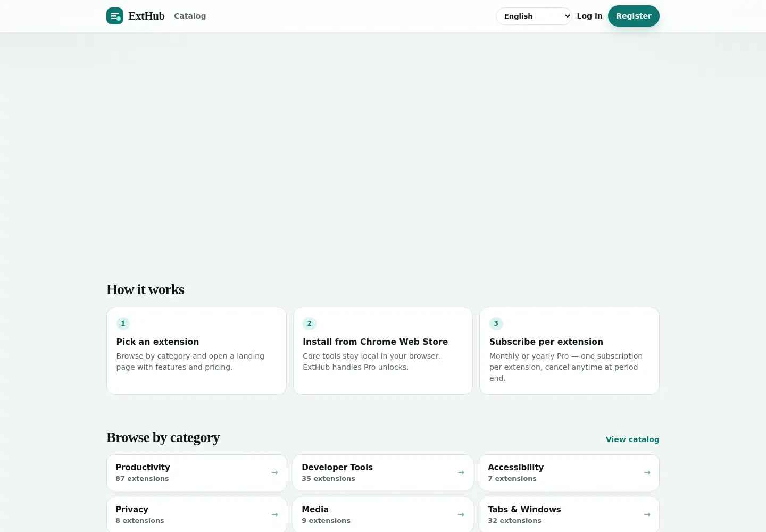Click the step 1 number badge
Screen dimensions: 766x532
[123, 323]
